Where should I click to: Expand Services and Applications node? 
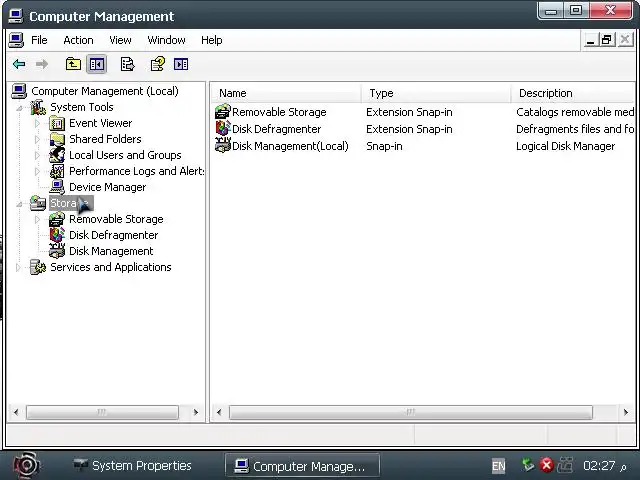(x=18, y=267)
